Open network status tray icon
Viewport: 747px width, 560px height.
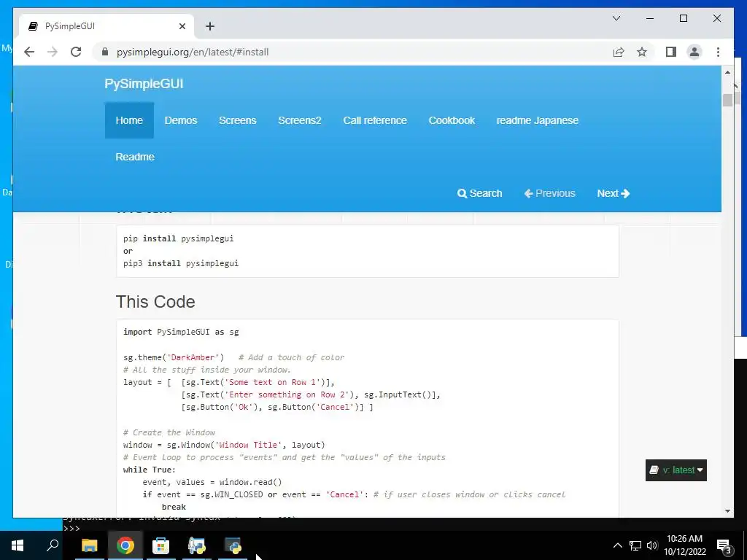[635, 545]
